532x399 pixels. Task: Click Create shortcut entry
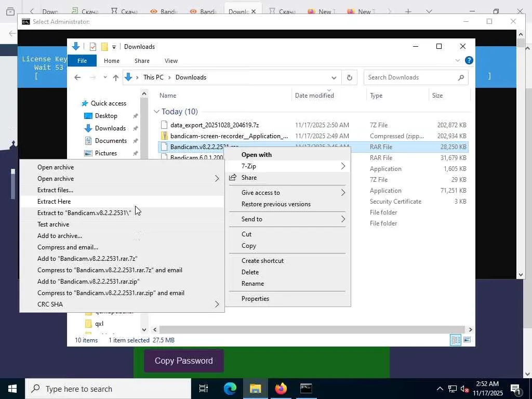[x=287, y=261]
